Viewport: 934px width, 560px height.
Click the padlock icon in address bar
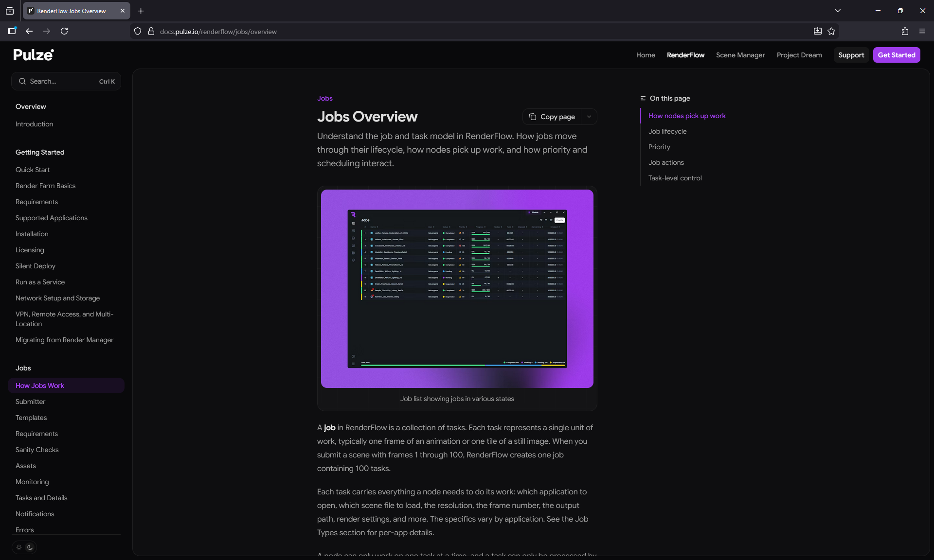(x=151, y=31)
